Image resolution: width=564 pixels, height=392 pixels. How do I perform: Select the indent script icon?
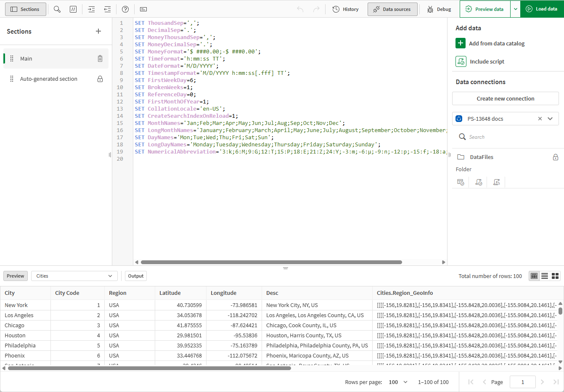(x=91, y=9)
